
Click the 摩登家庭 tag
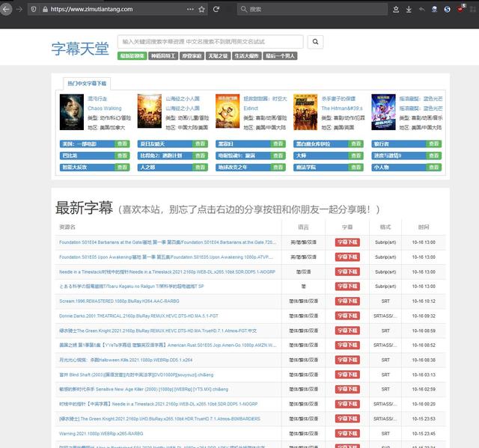(x=192, y=56)
